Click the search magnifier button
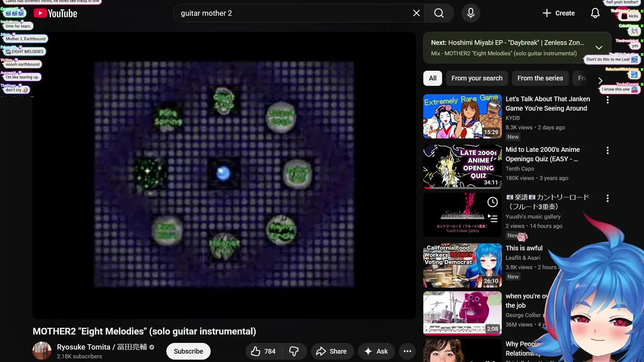Screen dimensions: 644x362 439,13
